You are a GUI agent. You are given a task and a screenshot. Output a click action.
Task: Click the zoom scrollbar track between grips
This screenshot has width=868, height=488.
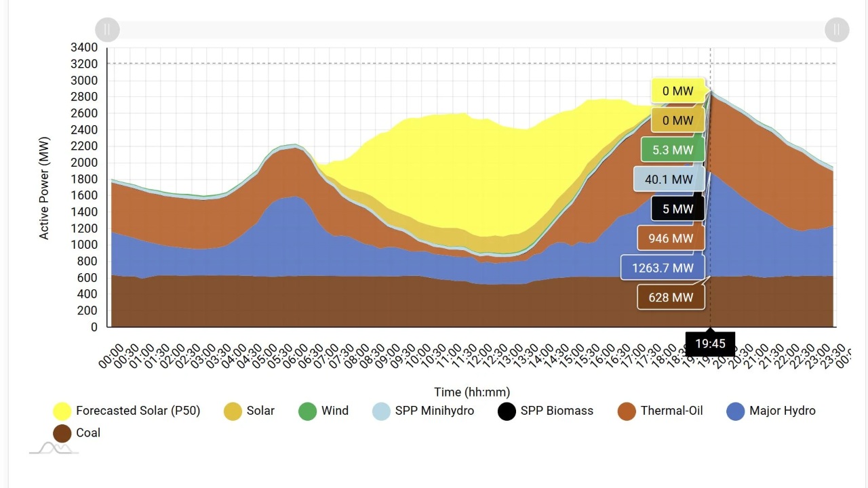pyautogui.click(x=472, y=30)
